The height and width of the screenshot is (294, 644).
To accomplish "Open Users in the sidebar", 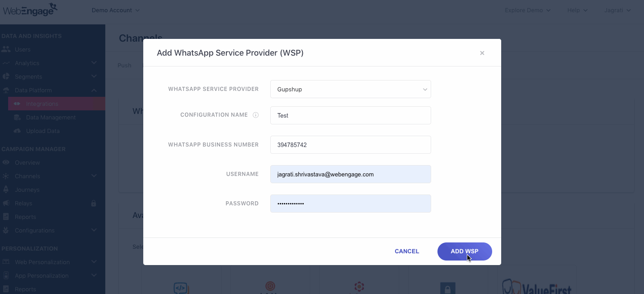I will [23, 49].
